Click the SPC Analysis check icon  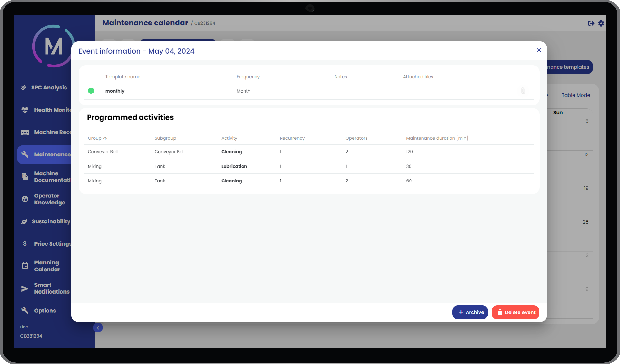point(24,88)
